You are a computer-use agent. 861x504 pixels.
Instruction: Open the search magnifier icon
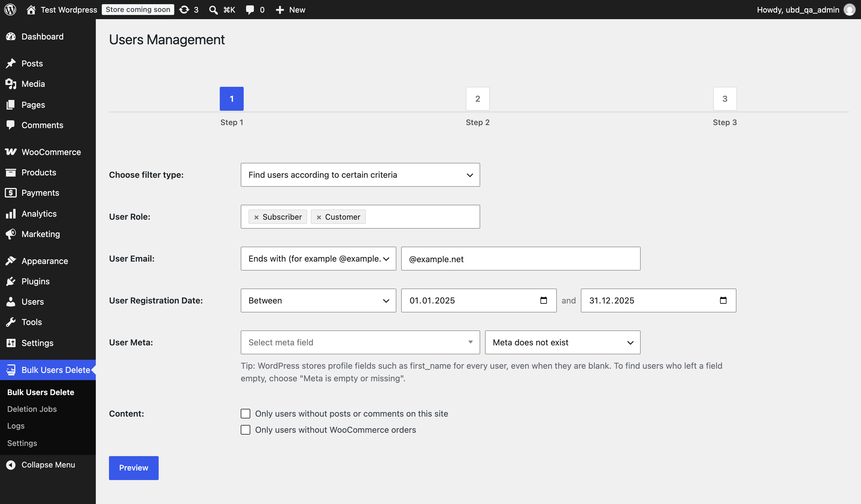[213, 10]
